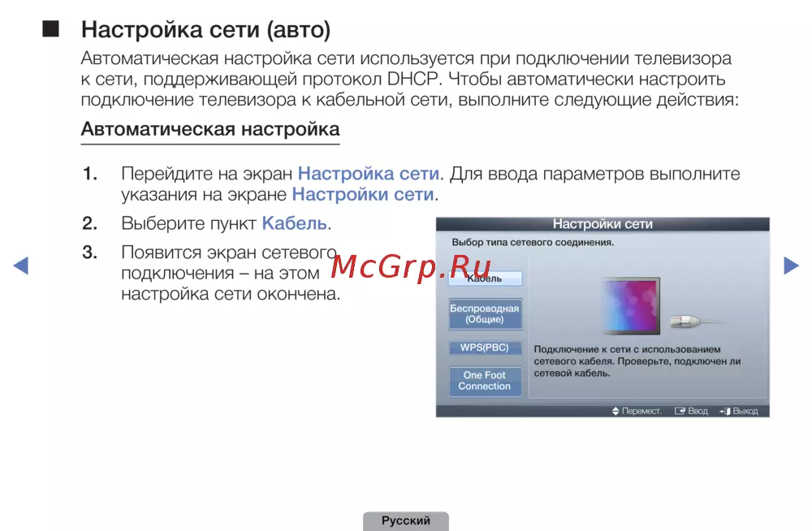Image resolution: width=812 pixels, height=531 pixels.
Task: Click the McGrp.Ru watermark
Action: click(x=412, y=265)
